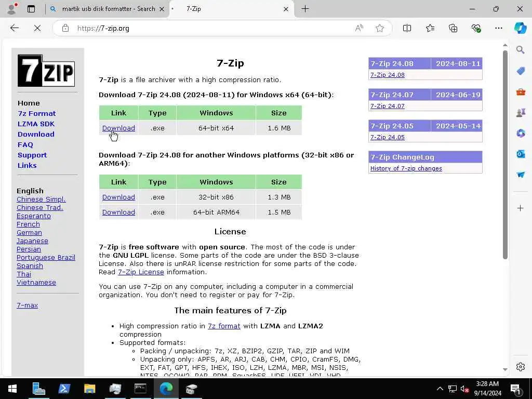Switch language to Portuguese Brazil
The height and width of the screenshot is (399, 532).
click(x=46, y=258)
